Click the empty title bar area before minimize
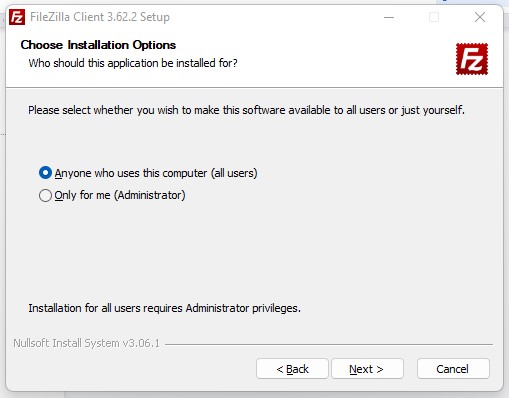 tap(273, 17)
